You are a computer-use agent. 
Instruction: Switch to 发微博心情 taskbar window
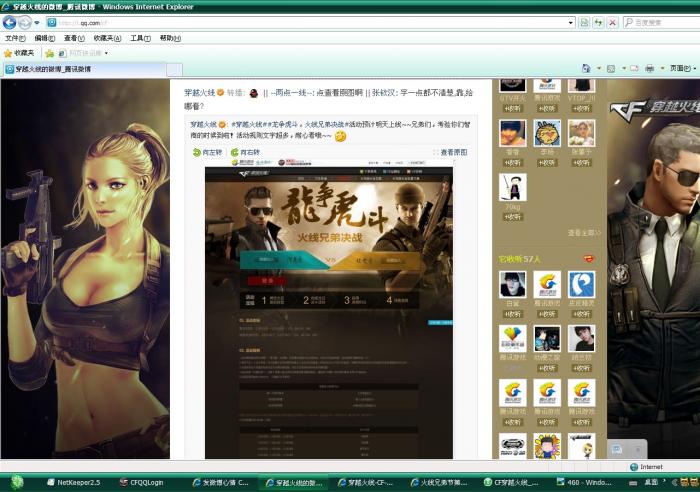[x=221, y=483]
